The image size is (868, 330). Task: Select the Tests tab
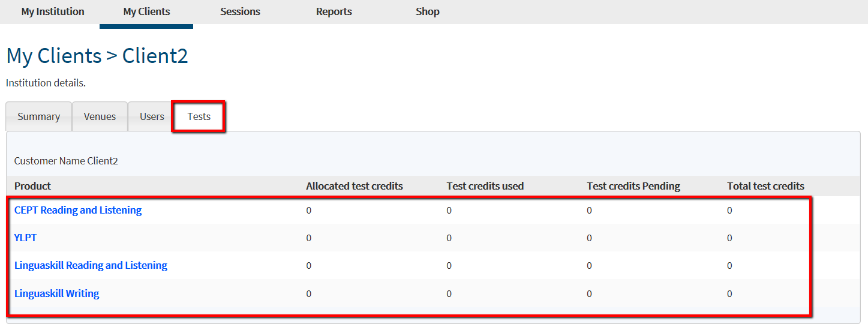coord(199,116)
